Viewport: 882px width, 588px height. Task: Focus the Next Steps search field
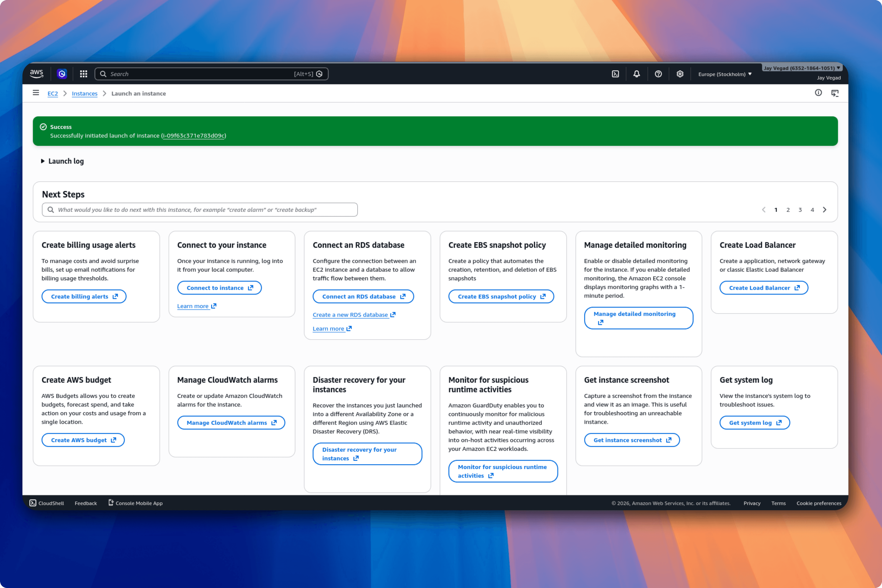pyautogui.click(x=200, y=210)
